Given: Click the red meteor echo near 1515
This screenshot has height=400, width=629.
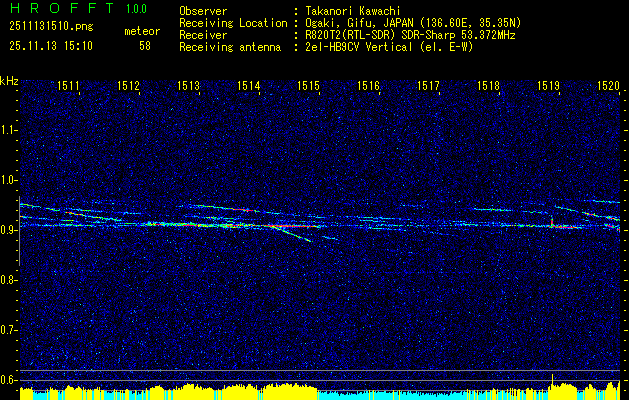Looking at the screenshot, I should (x=290, y=227).
